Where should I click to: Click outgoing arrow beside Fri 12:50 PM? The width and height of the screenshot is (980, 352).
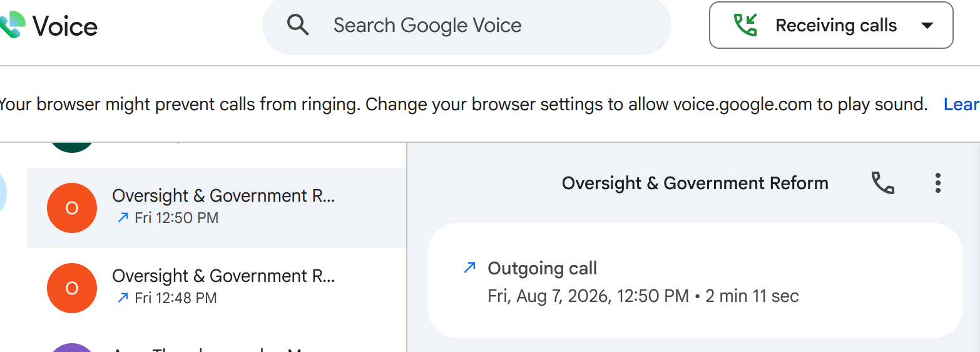point(123,218)
